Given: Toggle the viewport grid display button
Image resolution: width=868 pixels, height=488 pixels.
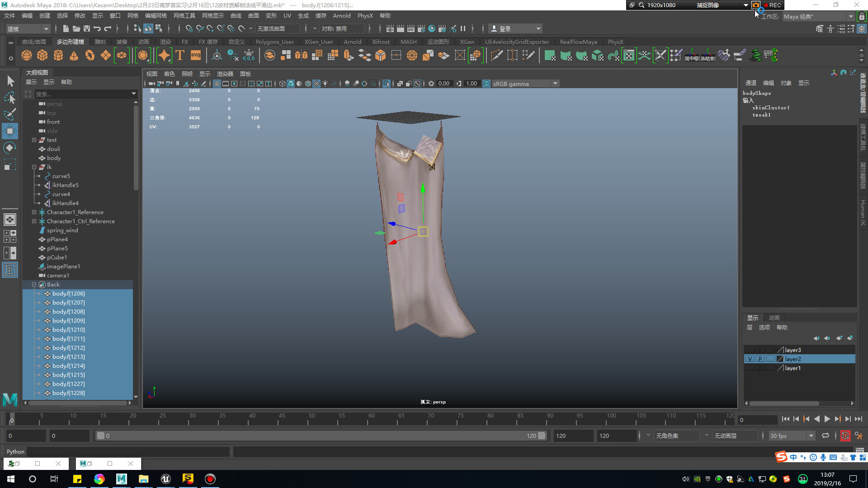Looking at the screenshot, I should (x=217, y=84).
